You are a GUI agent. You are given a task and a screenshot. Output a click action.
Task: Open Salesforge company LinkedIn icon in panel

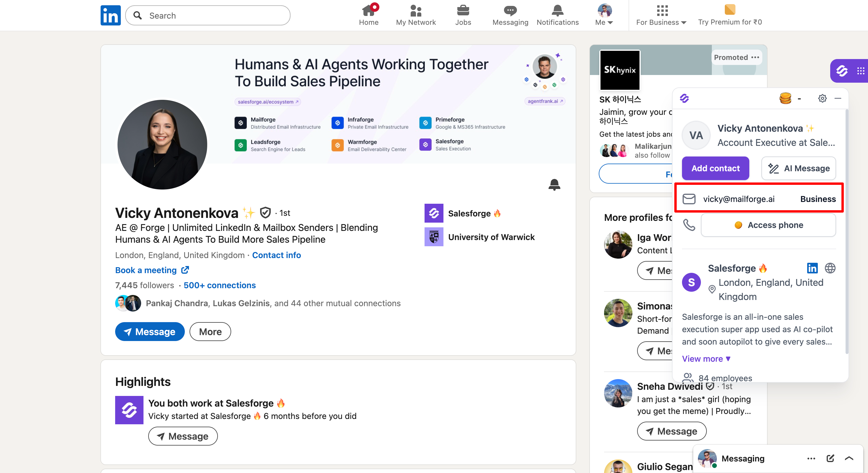[x=812, y=268]
